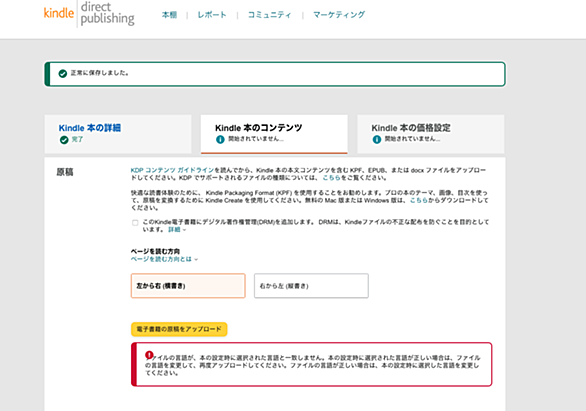The height and width of the screenshot is (411, 586).
Task: Click the green success checkmark icon
Action: (x=63, y=74)
